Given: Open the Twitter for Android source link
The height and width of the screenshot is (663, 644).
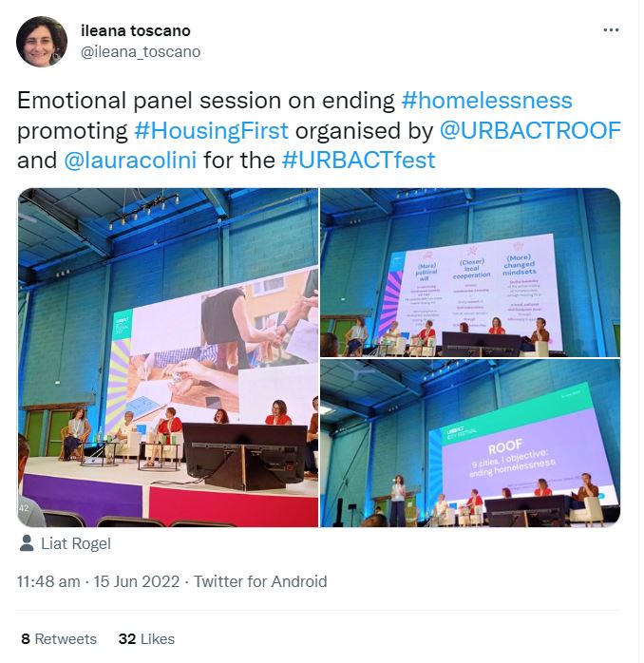Looking at the screenshot, I should point(260,581).
